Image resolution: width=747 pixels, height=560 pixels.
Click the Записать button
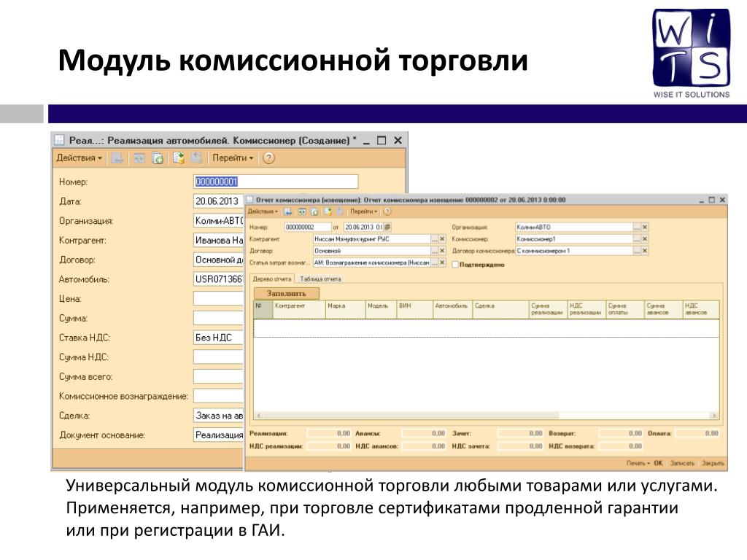[682, 463]
